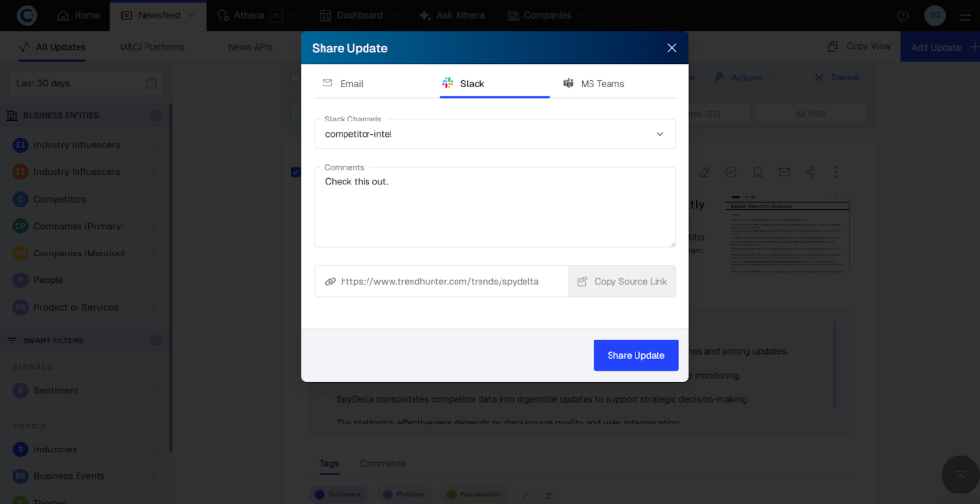Click the Automation tag
This screenshot has height=504, width=980.
[475, 494]
